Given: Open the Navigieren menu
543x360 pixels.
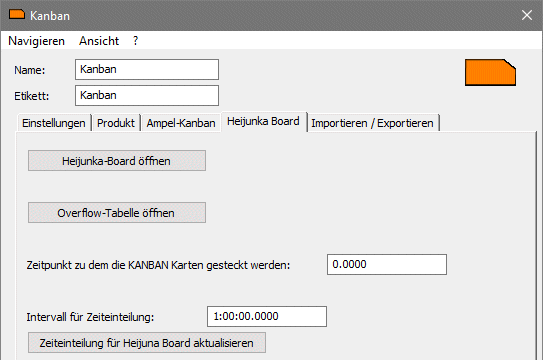Looking at the screenshot, I should tap(36, 41).
